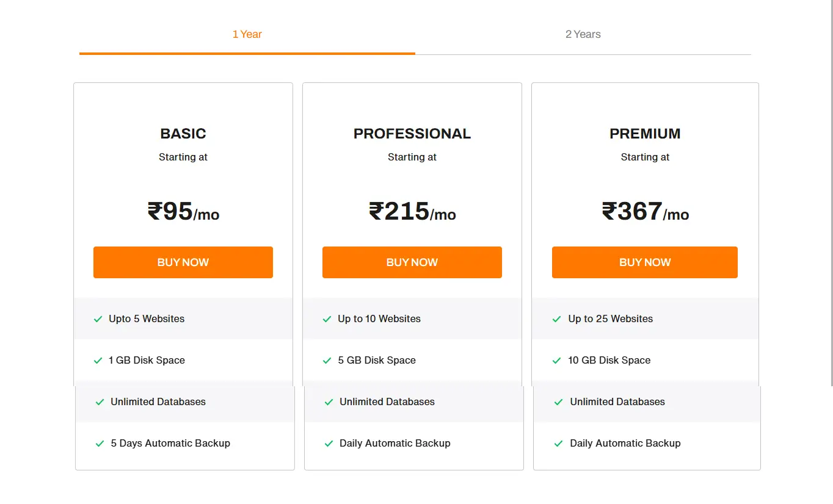The width and height of the screenshot is (833, 504).
Task: Switch to the 2 Years tab
Action: tap(583, 34)
